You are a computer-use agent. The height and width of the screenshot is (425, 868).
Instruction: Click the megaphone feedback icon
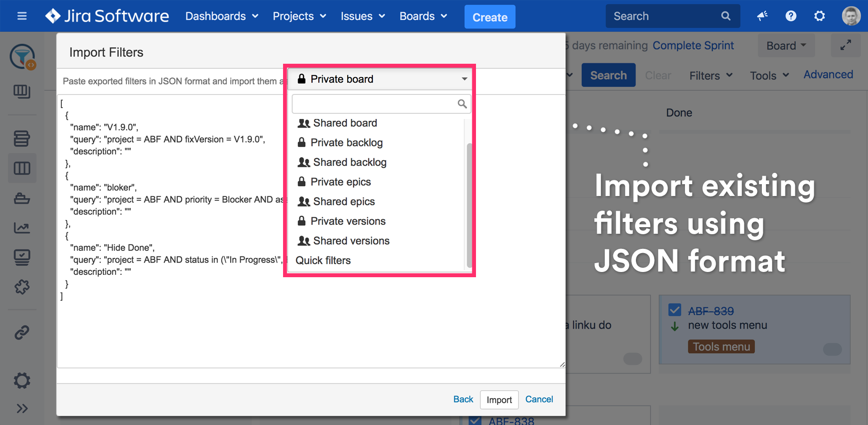click(762, 16)
